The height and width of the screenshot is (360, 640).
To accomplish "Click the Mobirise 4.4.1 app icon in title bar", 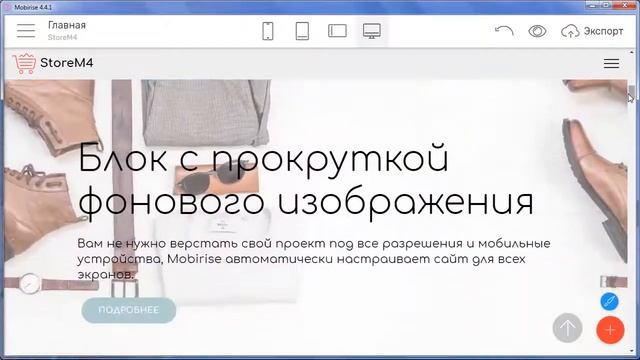I will (7, 7).
